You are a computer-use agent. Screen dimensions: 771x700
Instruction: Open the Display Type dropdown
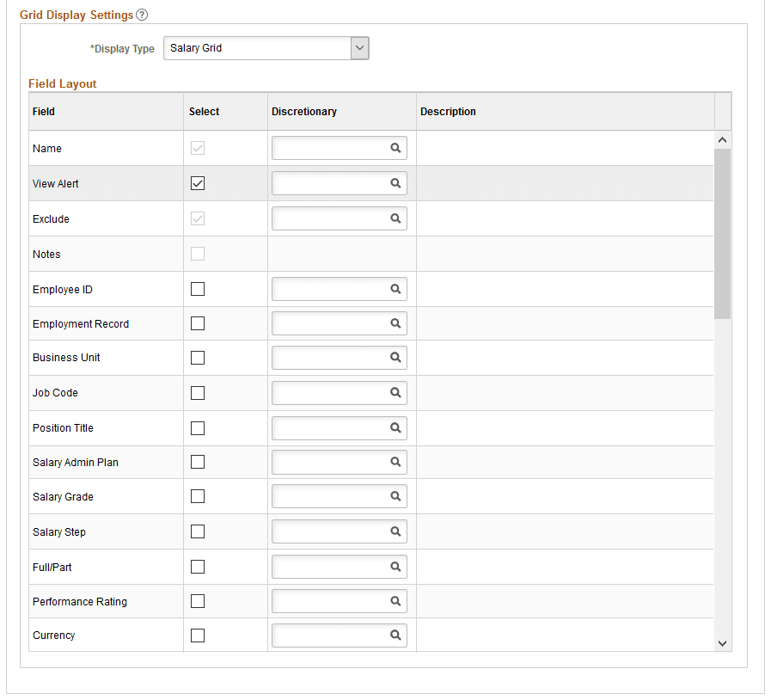pos(359,48)
